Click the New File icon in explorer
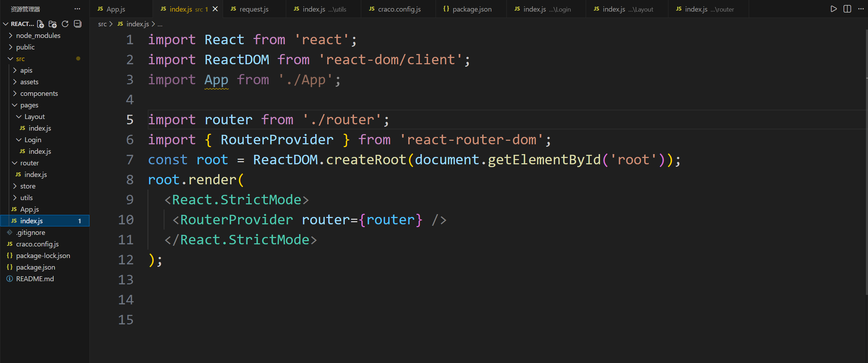Screen dimensions: 868x363 (41, 24)
